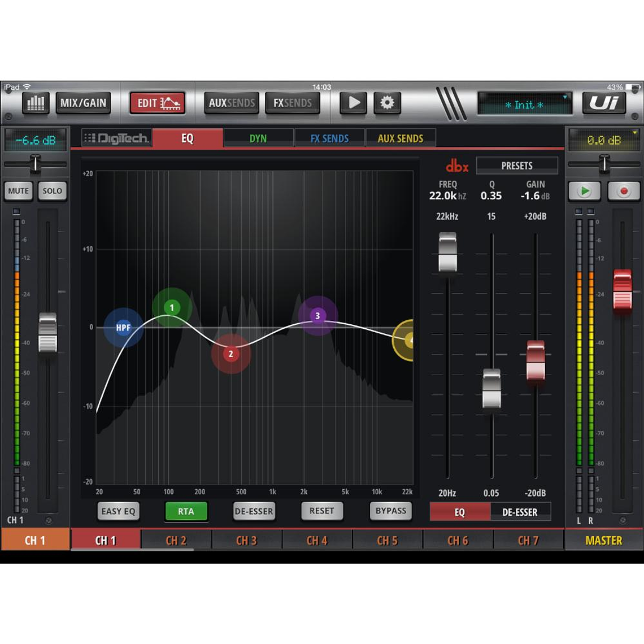The width and height of the screenshot is (644, 644).
Task: Select the EDIT channel view icon
Action: (157, 103)
